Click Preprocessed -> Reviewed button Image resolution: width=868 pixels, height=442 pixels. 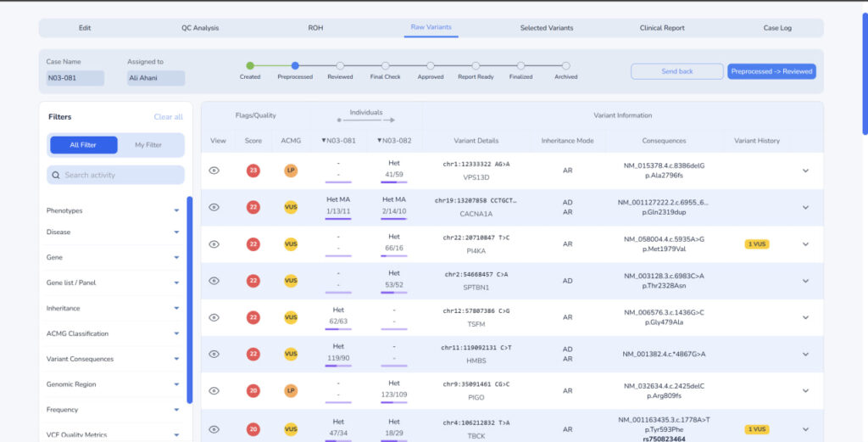771,71
